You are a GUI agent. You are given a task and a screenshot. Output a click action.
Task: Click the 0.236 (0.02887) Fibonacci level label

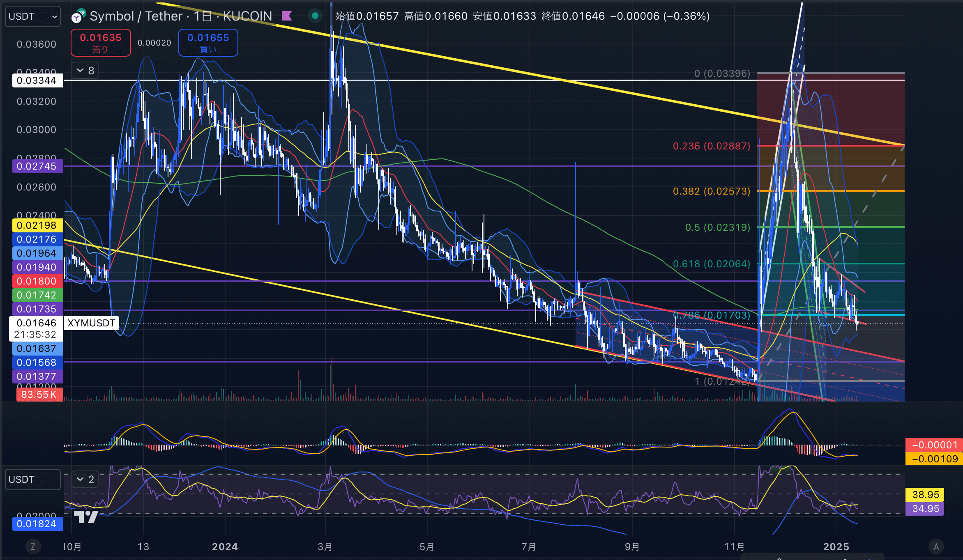coord(712,146)
